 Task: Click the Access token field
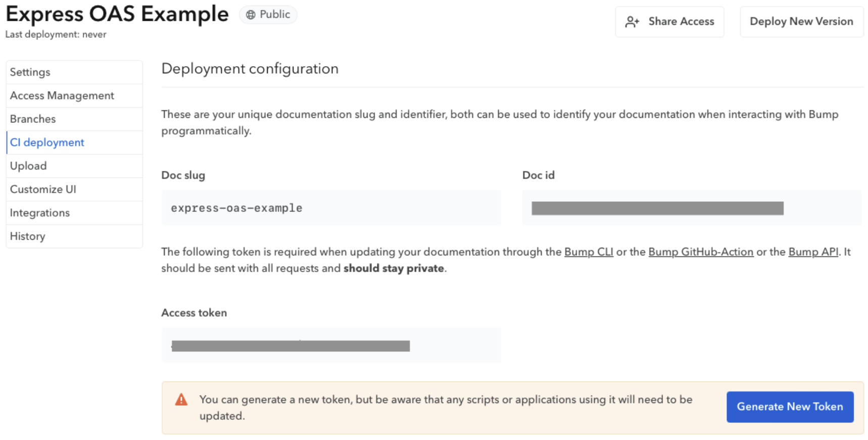click(x=331, y=345)
